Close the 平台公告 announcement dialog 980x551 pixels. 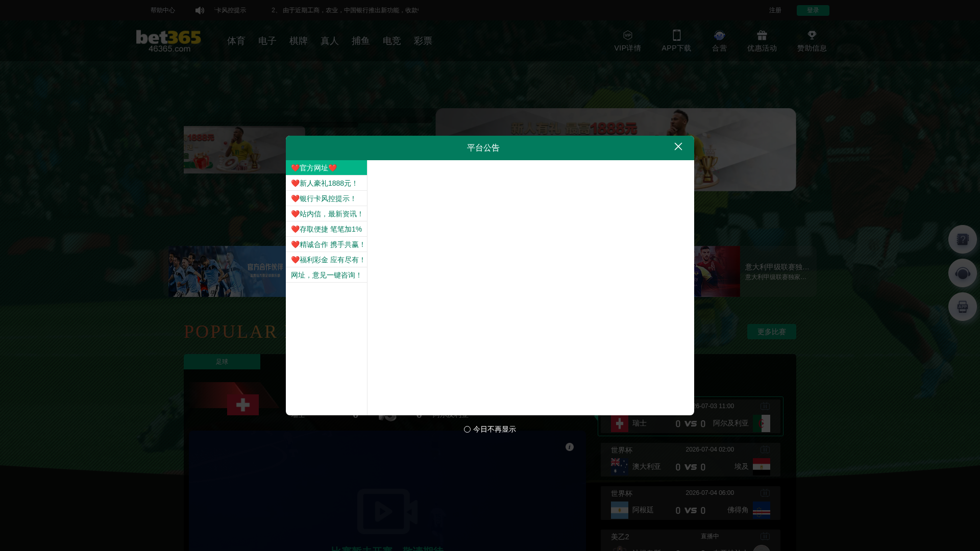coord(678,146)
